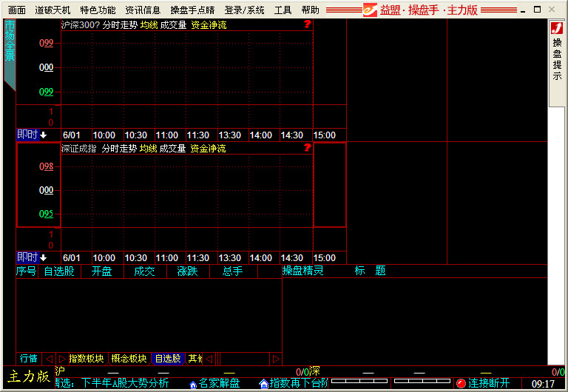Click the 益盟 logo in title bar

point(370,10)
